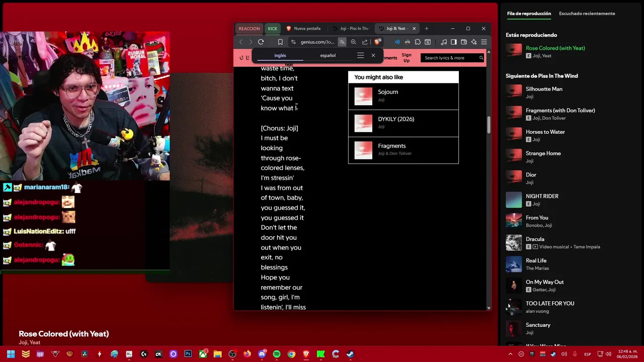Click the zoom magnifier icon in address bar
This screenshot has height=362, width=644.
coord(353,42)
